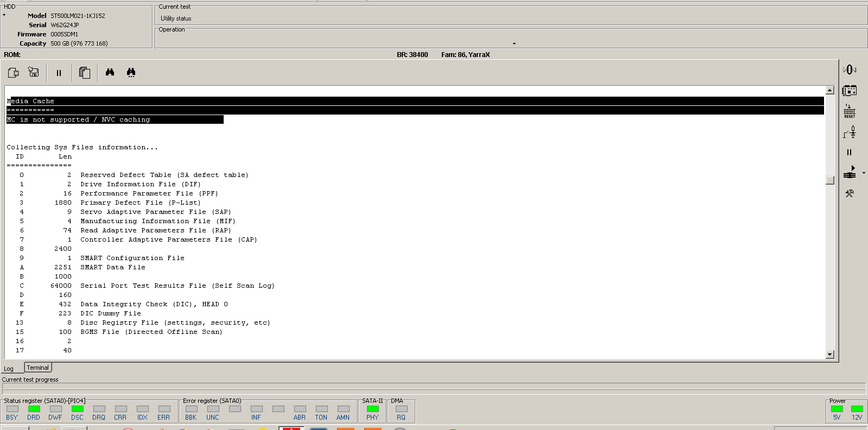
Task: Open Find with the binoculars icon
Action: [110, 72]
